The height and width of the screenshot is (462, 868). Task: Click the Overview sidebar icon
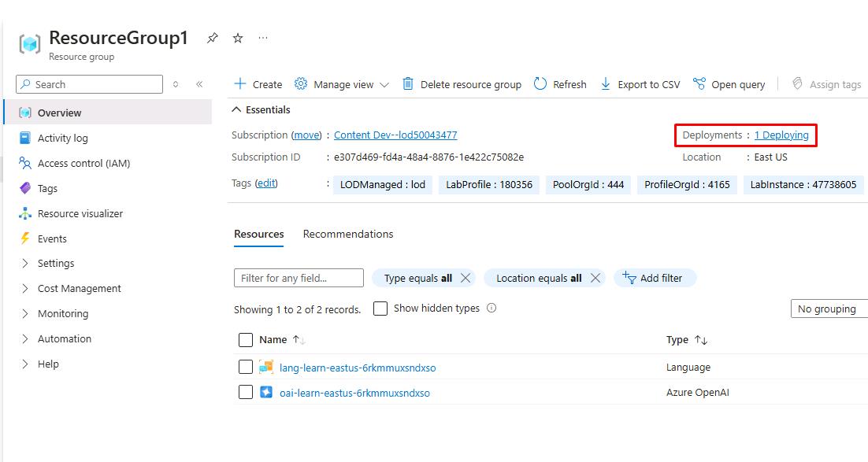[x=25, y=113]
